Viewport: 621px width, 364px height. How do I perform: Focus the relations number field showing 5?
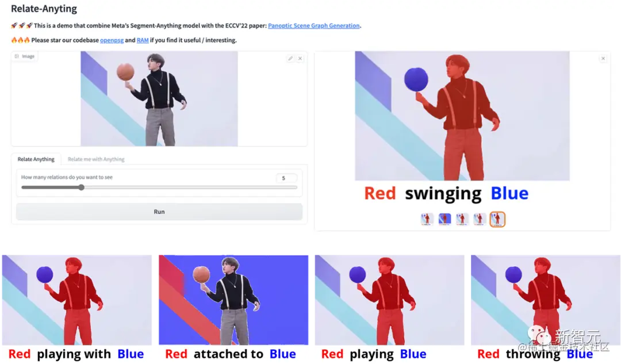[286, 178]
